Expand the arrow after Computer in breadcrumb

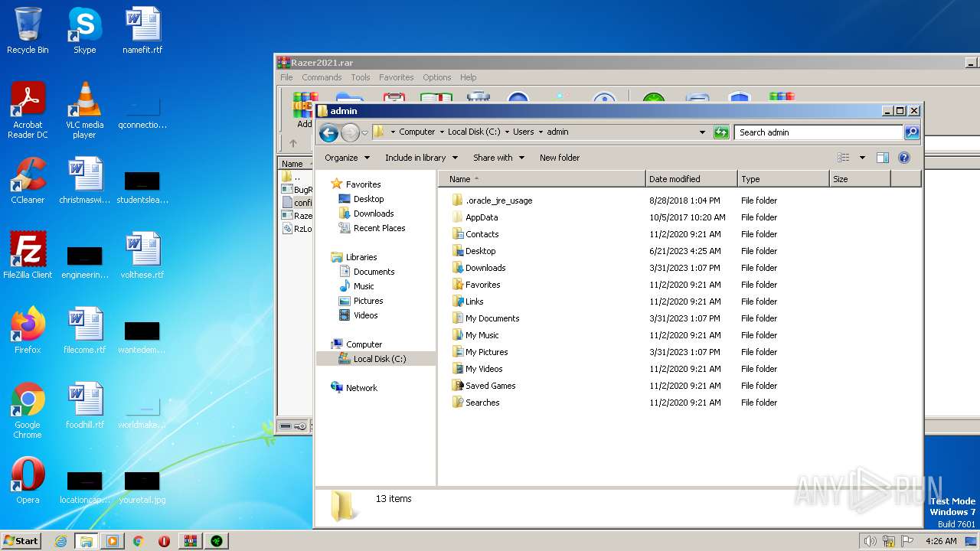click(x=441, y=132)
